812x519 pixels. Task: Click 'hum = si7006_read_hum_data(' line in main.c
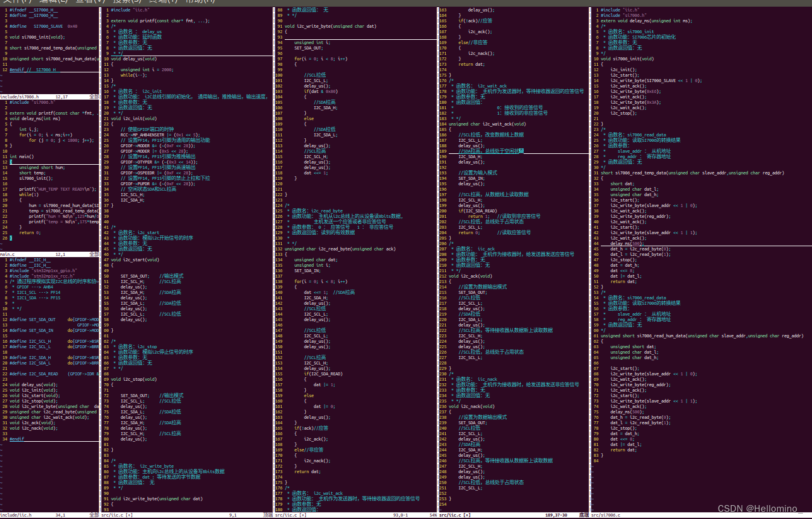pos(63,205)
